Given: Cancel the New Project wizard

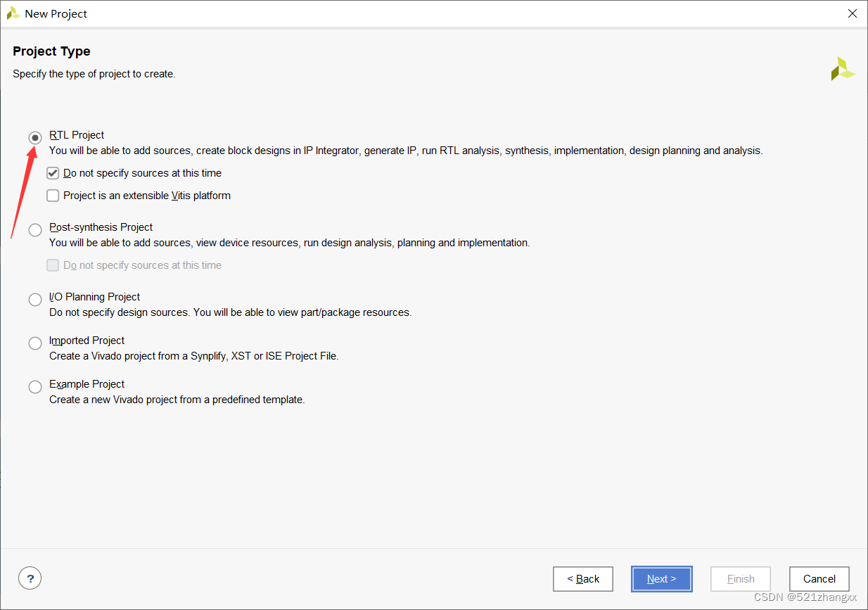Looking at the screenshot, I should point(819,579).
